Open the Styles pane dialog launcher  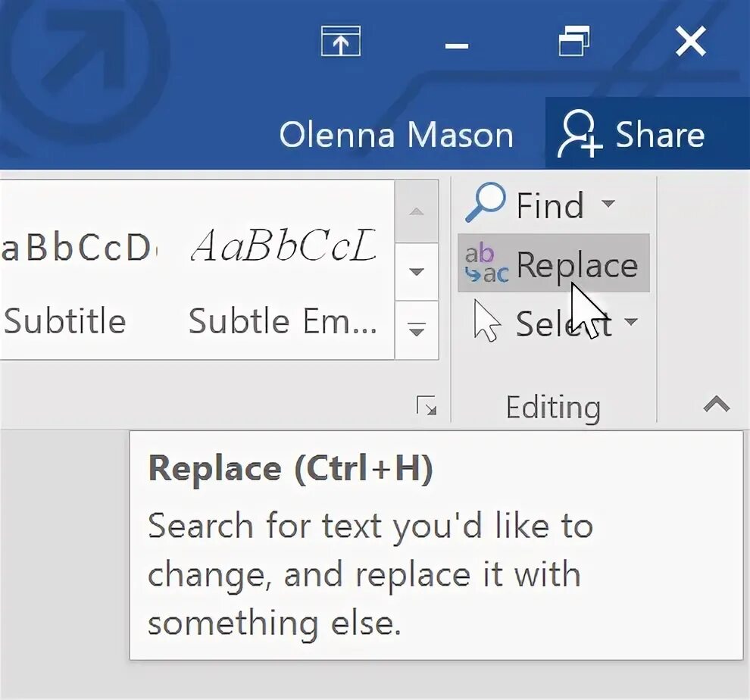click(427, 407)
